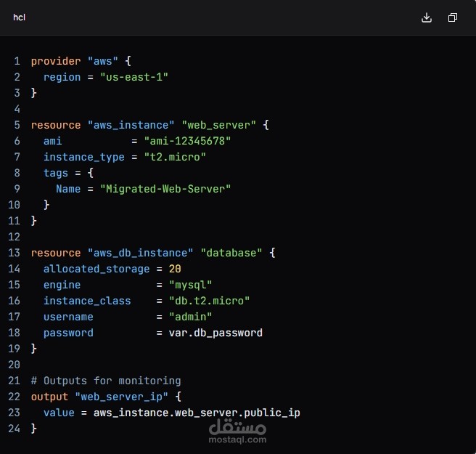
Task: Click the value attribute on line 23
Action: tap(59, 413)
